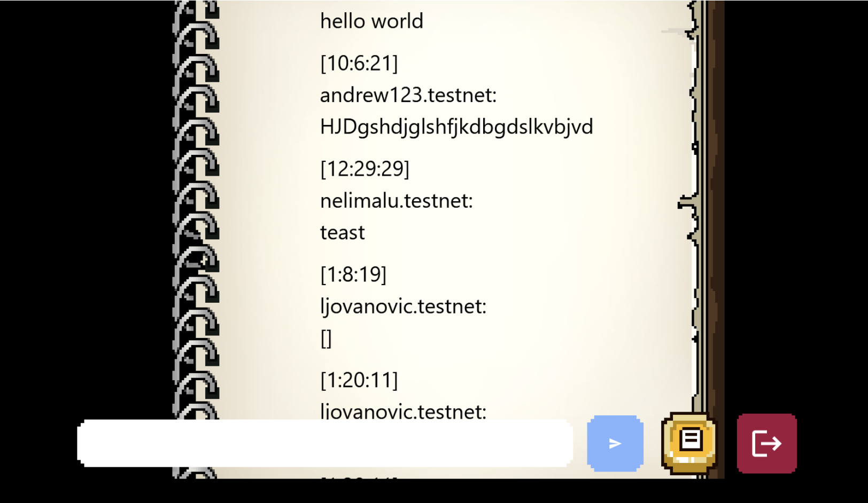Click the nelimalu.testnet username

pos(397,201)
